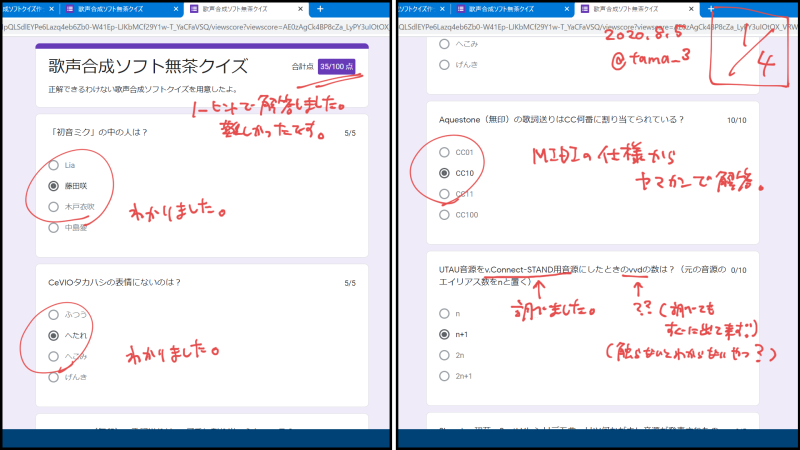Viewport: 800px width, 450px height.
Task: Select the 'CC100' radio option
Action: (x=444, y=215)
